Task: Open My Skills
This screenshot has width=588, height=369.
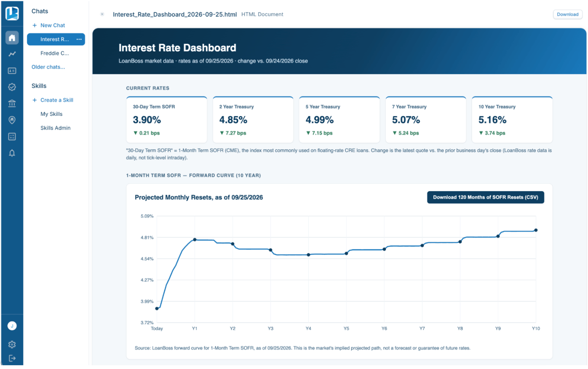Action: coord(51,114)
